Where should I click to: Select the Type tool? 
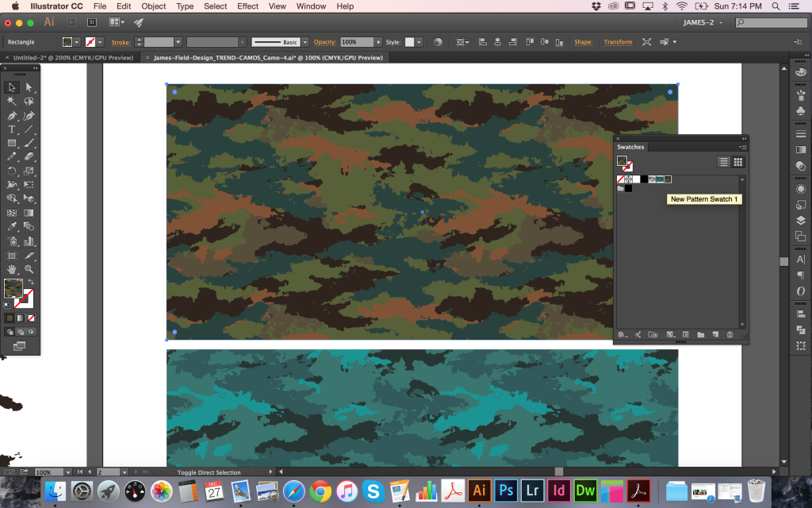[11, 129]
